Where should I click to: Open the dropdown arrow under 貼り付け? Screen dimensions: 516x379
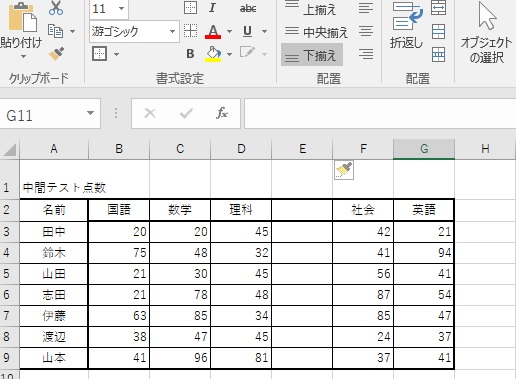(23, 56)
